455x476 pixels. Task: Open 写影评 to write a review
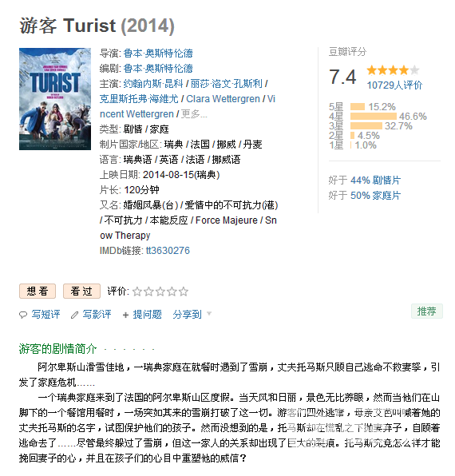coord(97,315)
